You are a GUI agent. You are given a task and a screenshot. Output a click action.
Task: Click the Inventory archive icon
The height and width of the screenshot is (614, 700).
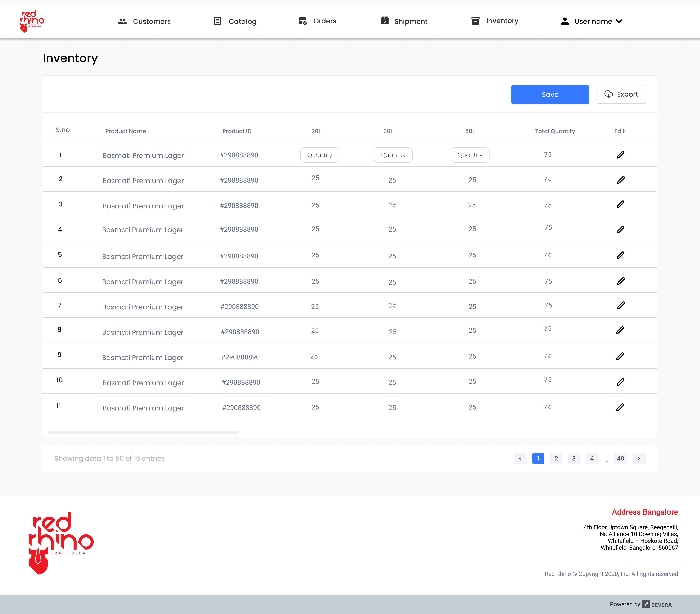click(475, 21)
